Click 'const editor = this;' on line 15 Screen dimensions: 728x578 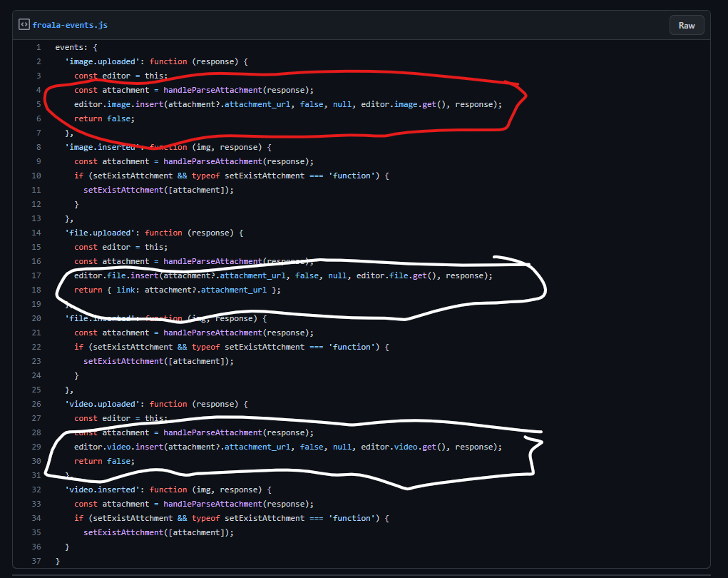121,247
